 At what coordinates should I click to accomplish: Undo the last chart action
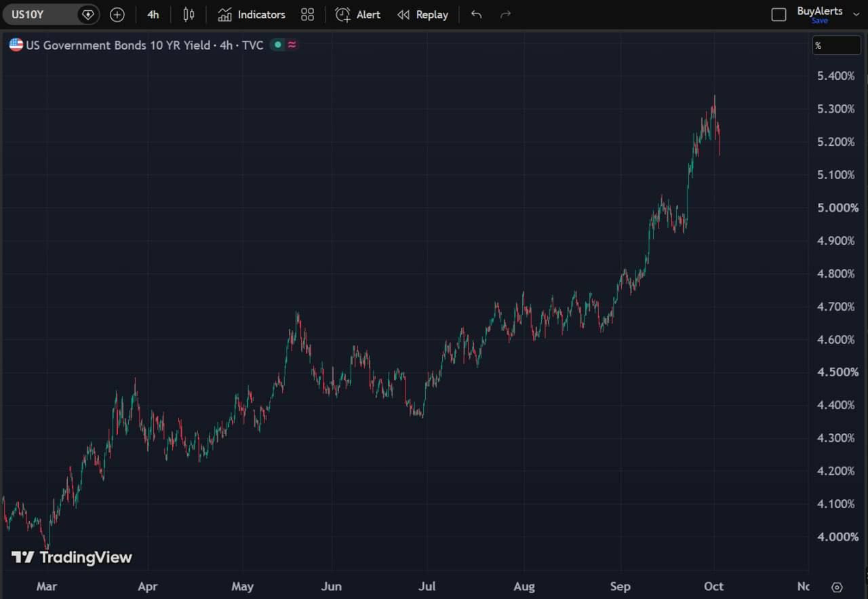click(x=476, y=14)
